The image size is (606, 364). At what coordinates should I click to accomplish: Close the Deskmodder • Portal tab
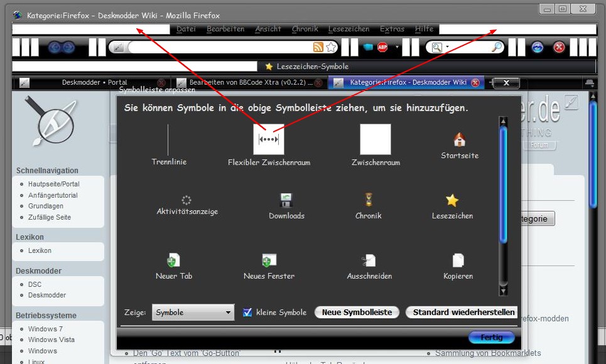161,83
